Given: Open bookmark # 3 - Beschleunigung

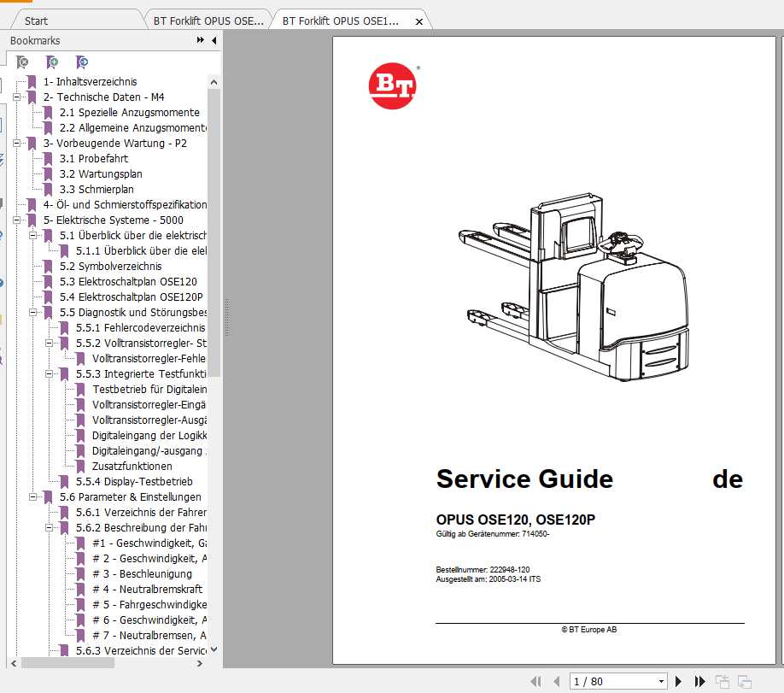Looking at the screenshot, I should 142,574.
